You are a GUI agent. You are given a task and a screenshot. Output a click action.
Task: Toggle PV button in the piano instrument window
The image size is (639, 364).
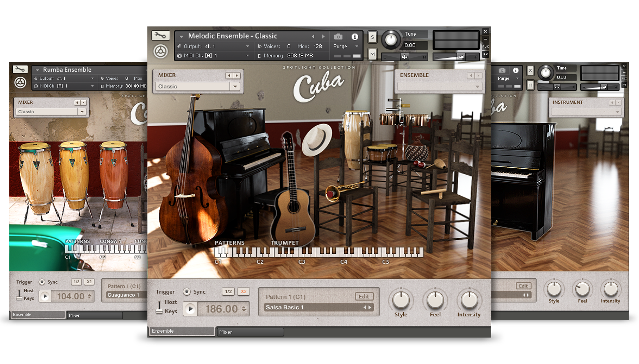coord(624,85)
